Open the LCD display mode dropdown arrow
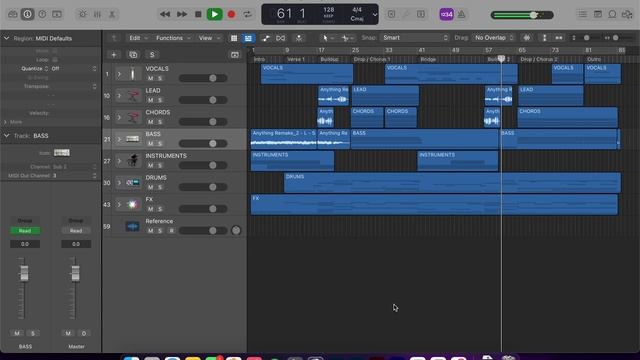The height and width of the screenshot is (360, 640). (375, 15)
